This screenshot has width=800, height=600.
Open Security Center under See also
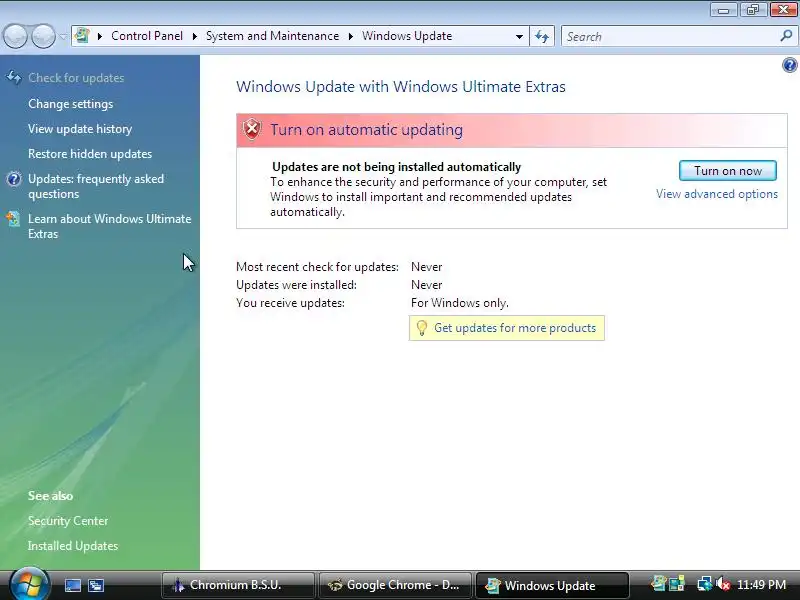(x=68, y=520)
